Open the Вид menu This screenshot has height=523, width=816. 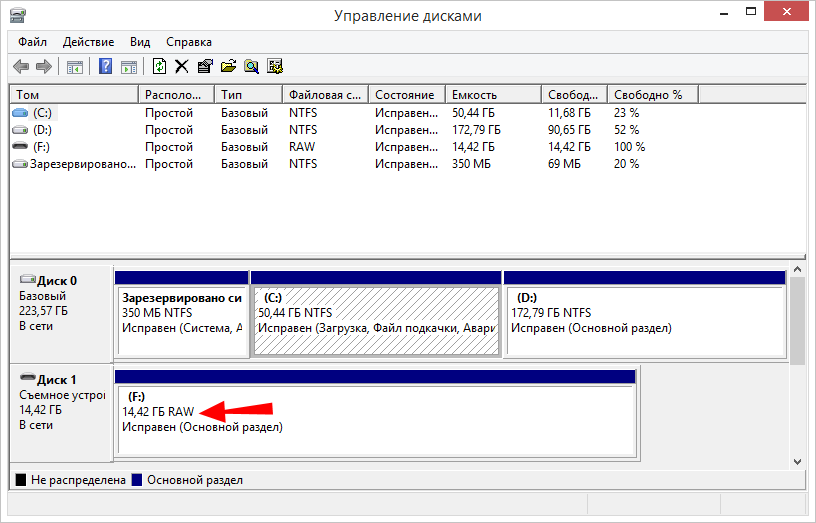coord(140,42)
